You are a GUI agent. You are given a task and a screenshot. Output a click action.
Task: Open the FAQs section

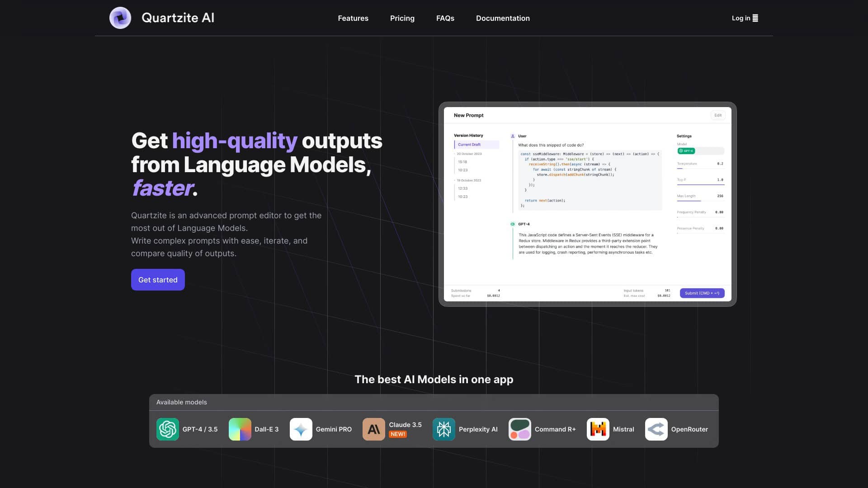pyautogui.click(x=445, y=18)
